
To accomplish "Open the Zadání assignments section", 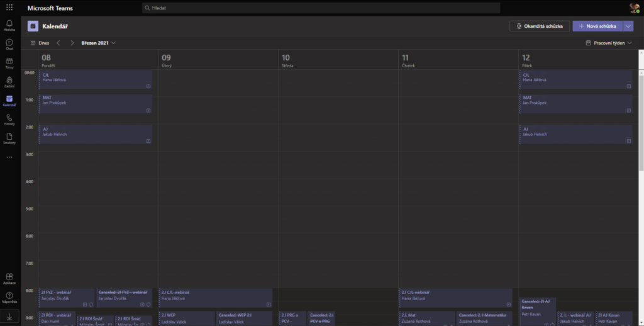I will (9, 82).
